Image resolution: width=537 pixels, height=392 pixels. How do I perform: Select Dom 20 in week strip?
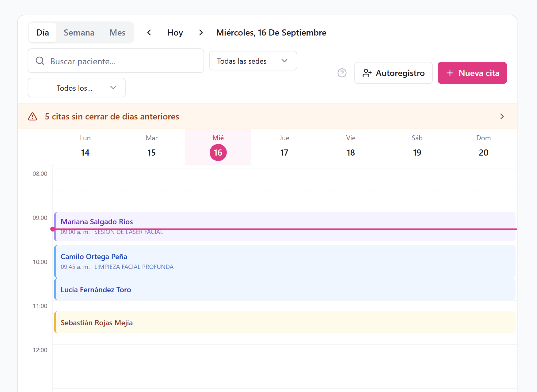coord(484,147)
